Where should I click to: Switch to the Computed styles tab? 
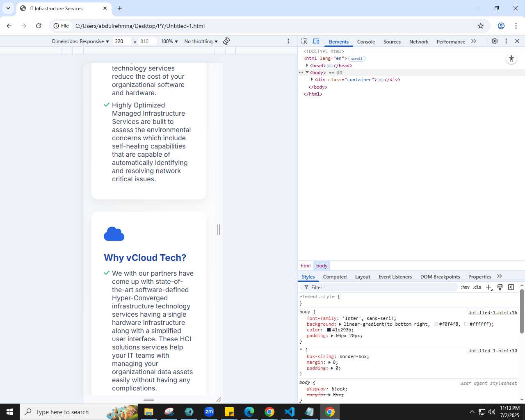click(335, 277)
